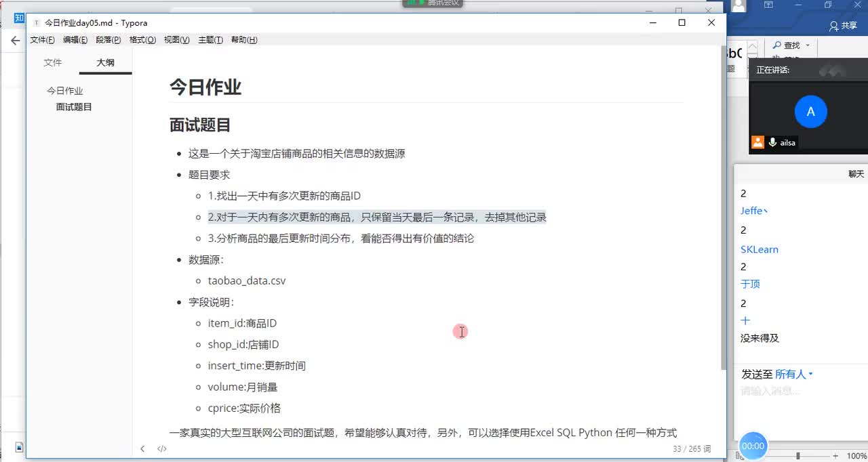Click the line 3.分析商品的最后更新时间分布
This screenshot has height=462, width=868.
coord(341,238)
